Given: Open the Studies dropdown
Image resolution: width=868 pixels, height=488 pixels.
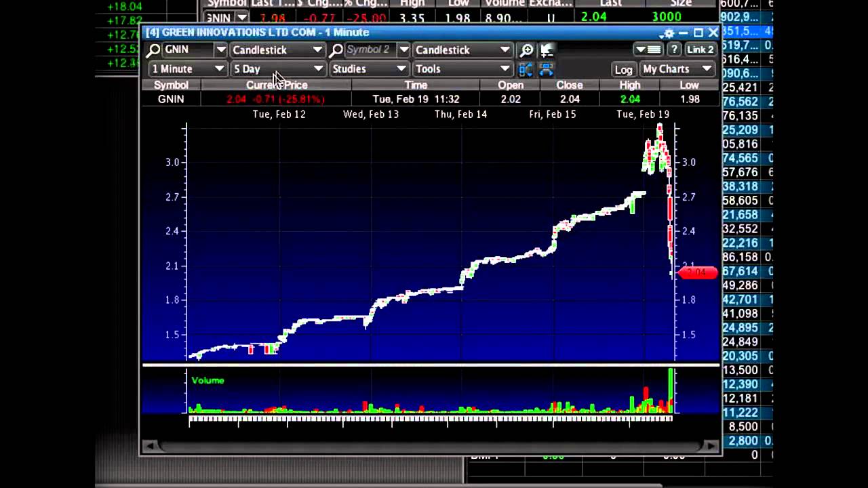Looking at the screenshot, I should 369,68.
